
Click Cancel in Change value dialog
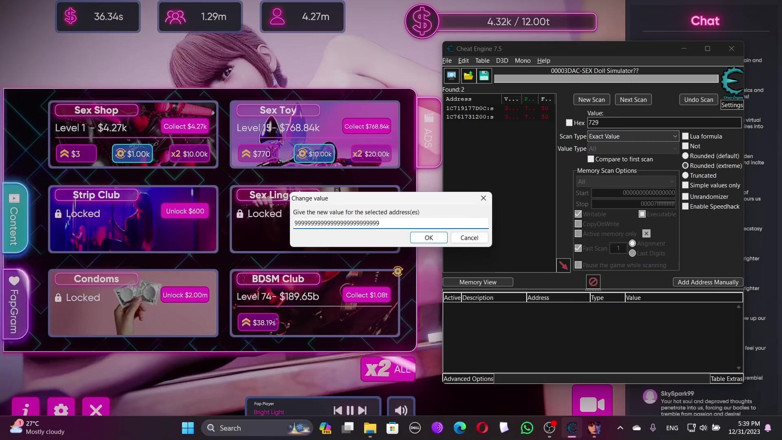pyautogui.click(x=469, y=237)
